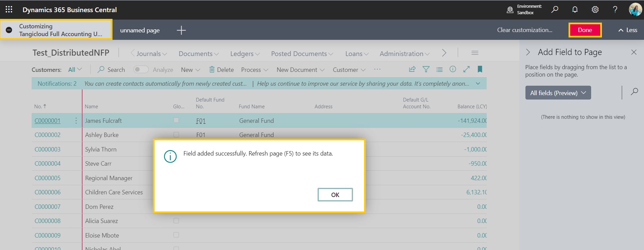The height and width of the screenshot is (250, 644).
Task: Click OK in the dialog
Action: (x=335, y=195)
